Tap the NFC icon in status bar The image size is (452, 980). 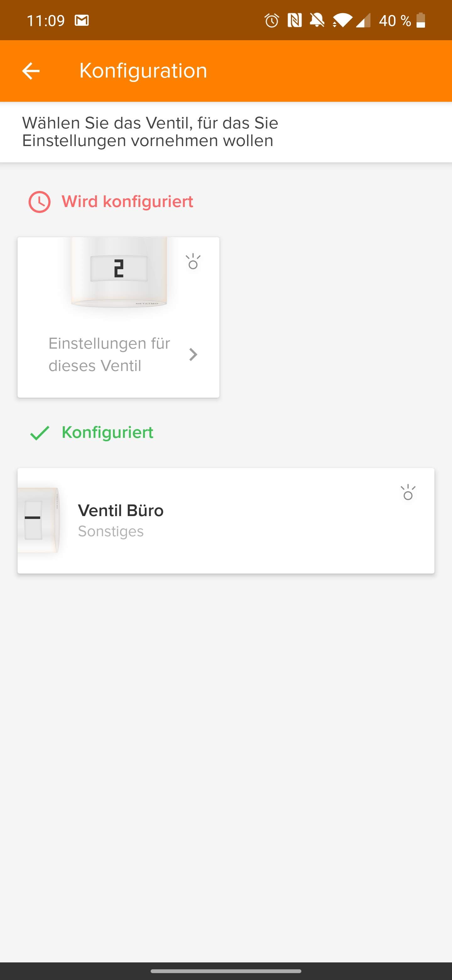tap(295, 20)
